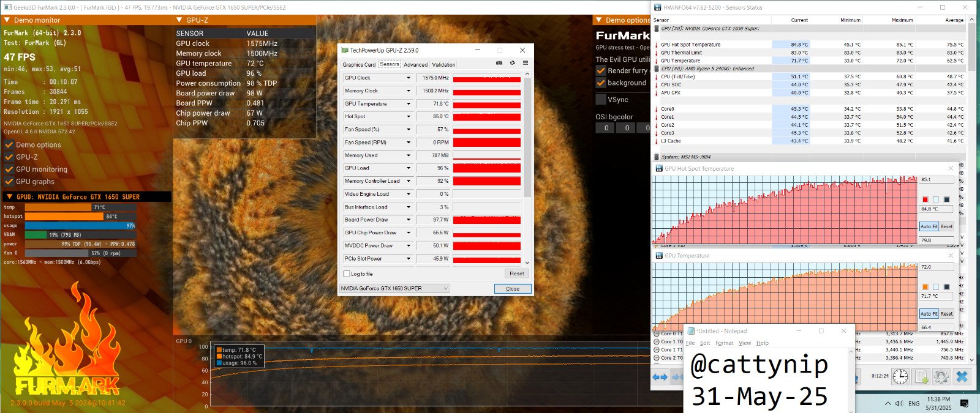
Task: Open the Notepad Format menu
Action: click(x=724, y=343)
